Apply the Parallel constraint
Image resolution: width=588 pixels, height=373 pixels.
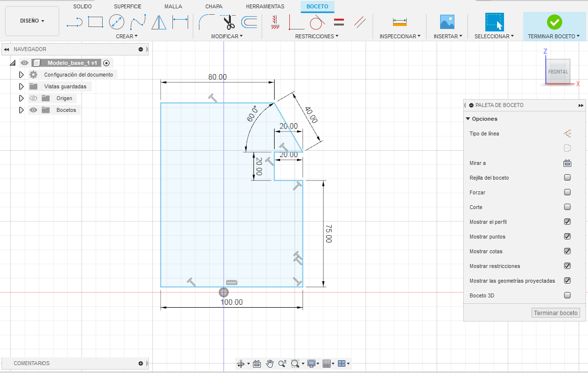(360, 22)
